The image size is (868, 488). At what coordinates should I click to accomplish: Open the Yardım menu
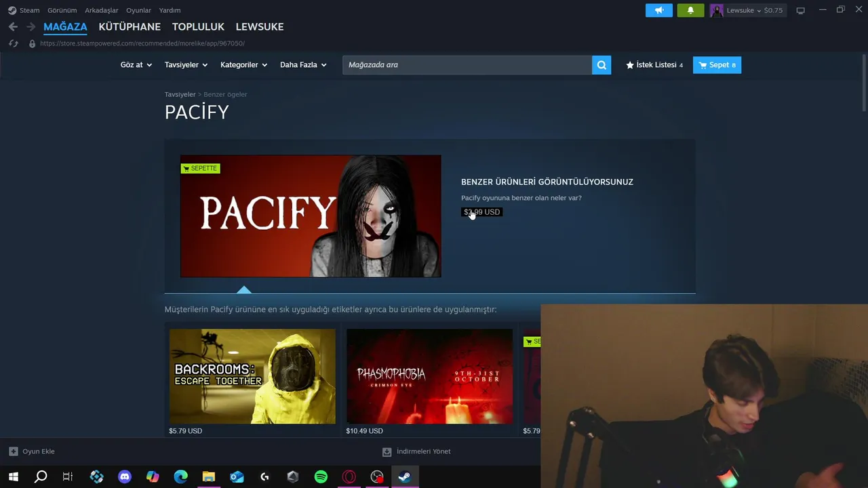point(170,10)
